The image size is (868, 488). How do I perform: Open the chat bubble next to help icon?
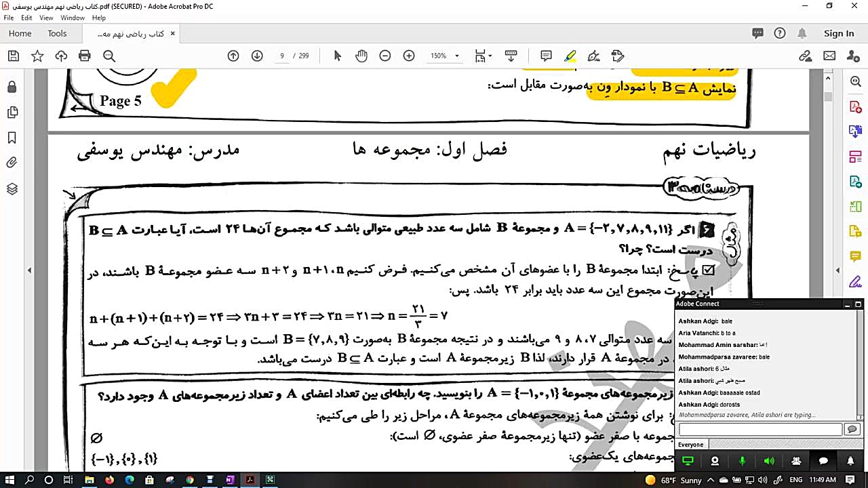(757, 33)
